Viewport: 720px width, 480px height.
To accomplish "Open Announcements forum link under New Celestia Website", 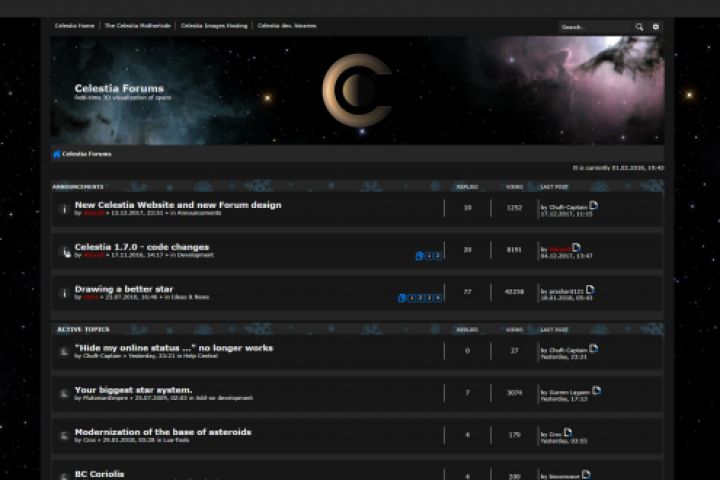I will (199, 213).
